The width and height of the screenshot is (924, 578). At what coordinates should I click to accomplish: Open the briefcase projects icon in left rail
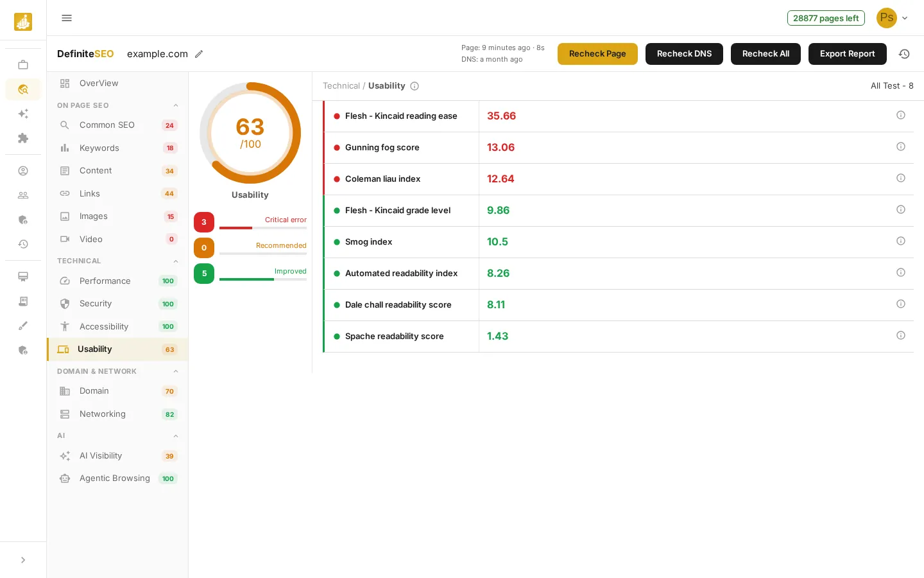[23, 65]
